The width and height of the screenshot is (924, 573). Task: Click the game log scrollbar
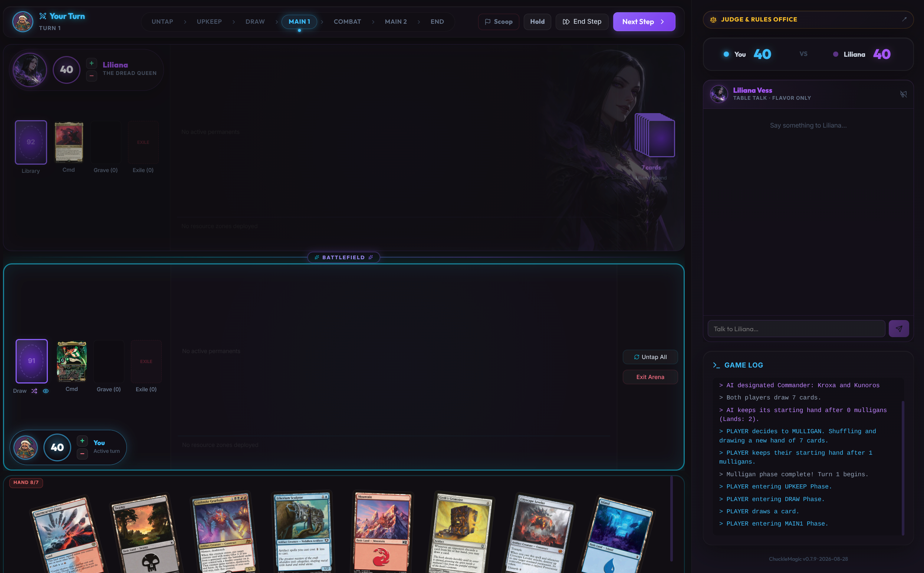point(903,468)
